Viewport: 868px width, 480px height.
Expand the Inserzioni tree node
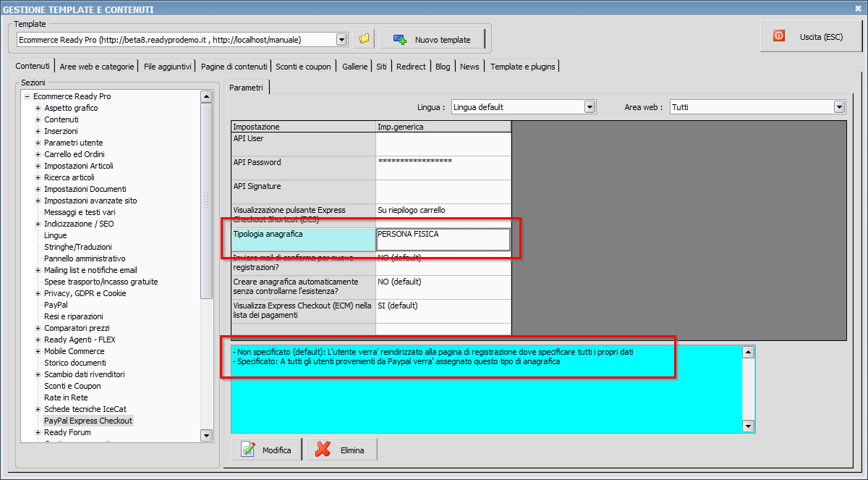pos(38,131)
